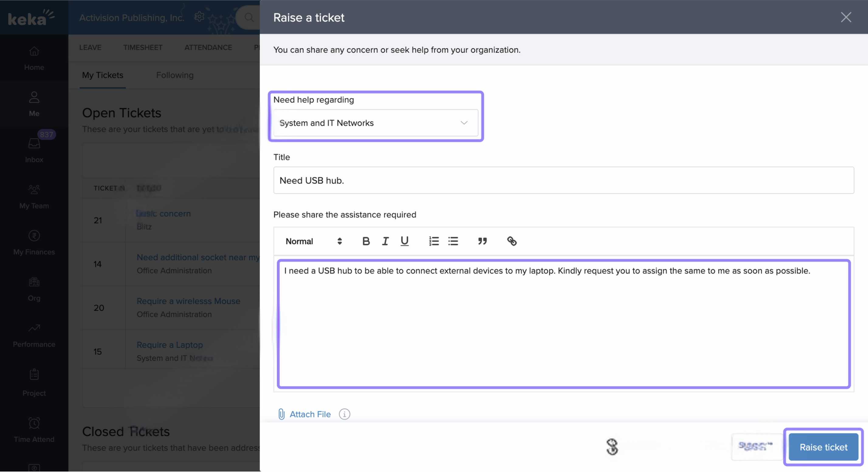Open the Normal text style dropdown
This screenshot has height=474, width=868.
click(x=313, y=241)
